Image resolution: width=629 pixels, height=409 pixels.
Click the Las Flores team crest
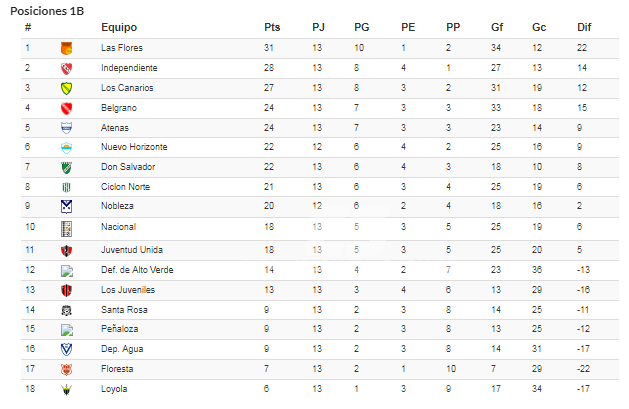click(66, 48)
